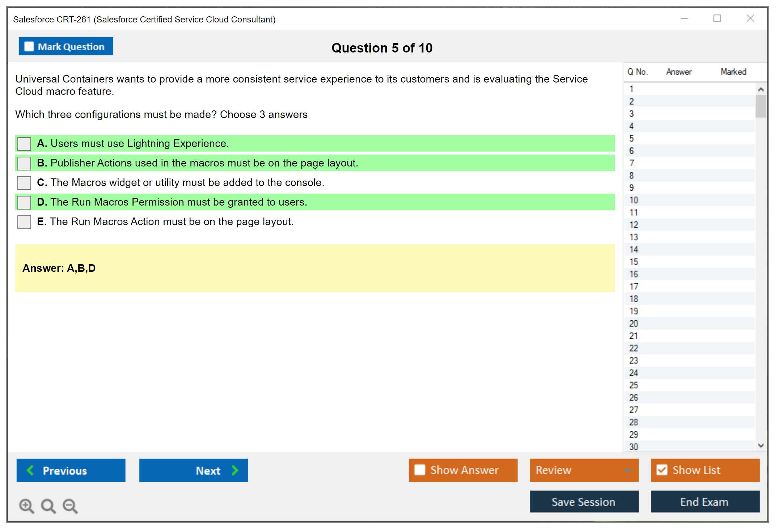Select question 10 in the list
This screenshot has height=532, width=778.
coord(634,200)
